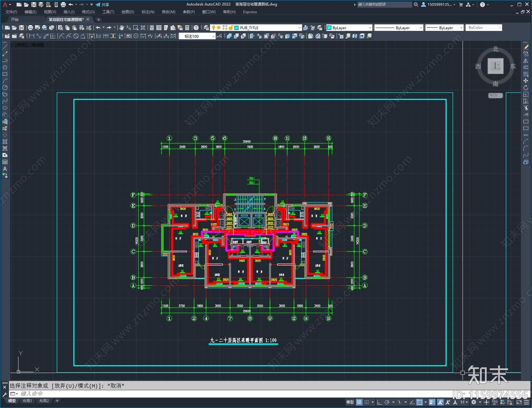Select the Erase tool in modify toolbar
This screenshot has height=408, width=532.
[526, 47]
